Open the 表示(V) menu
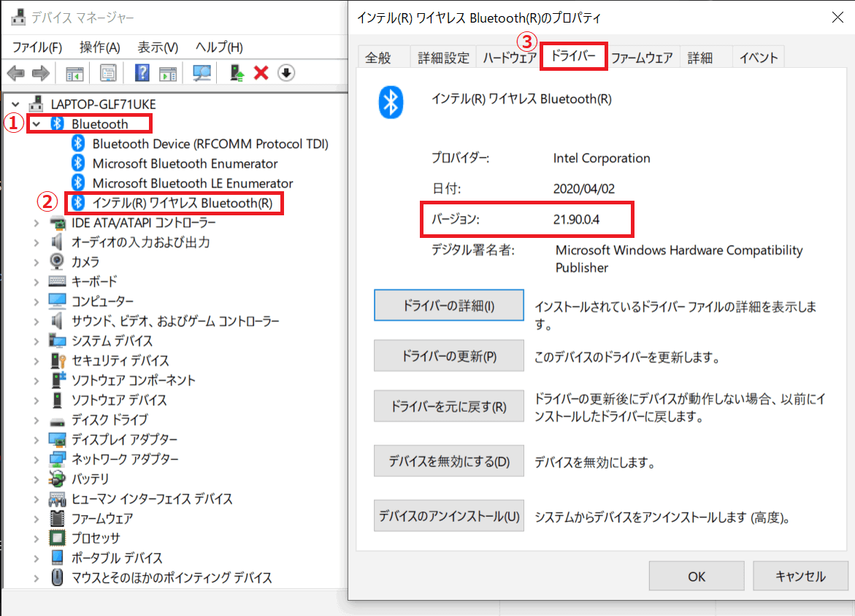This screenshot has height=616, width=855. coord(158,47)
